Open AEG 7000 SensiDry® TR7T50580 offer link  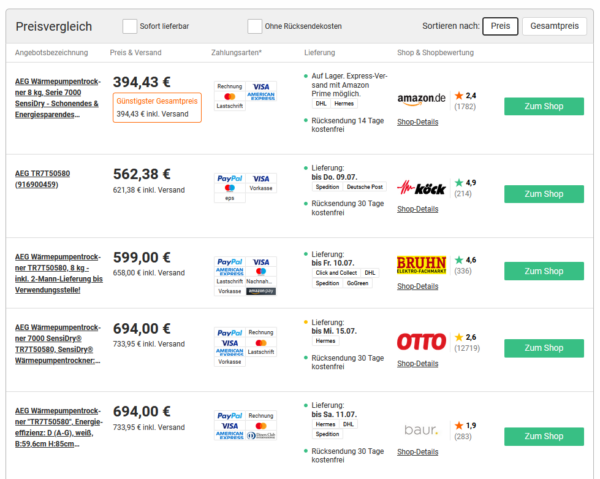[x=58, y=344]
